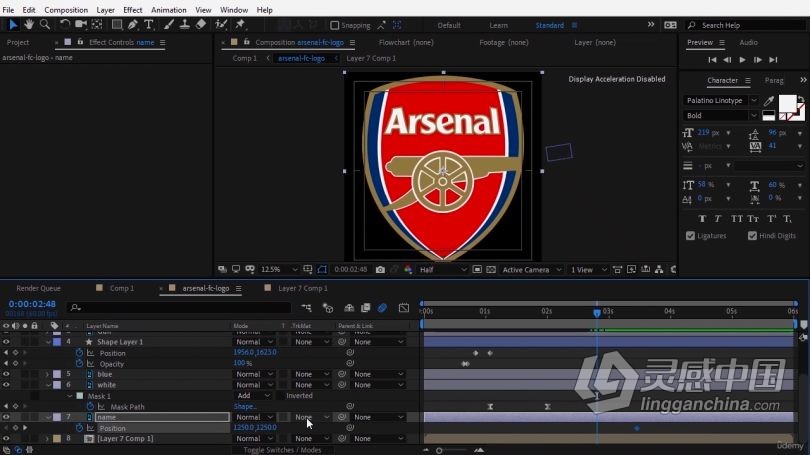Expand the blue layer properties
The image size is (810, 455).
coord(47,374)
